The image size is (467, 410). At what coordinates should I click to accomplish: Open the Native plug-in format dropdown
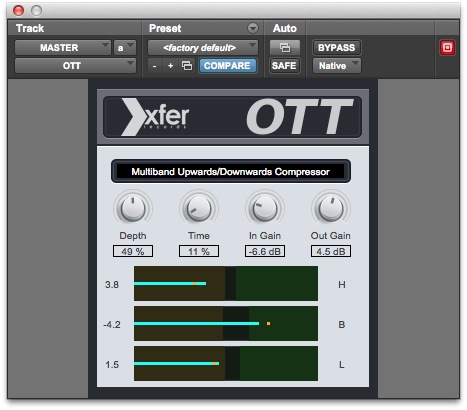pyautogui.click(x=336, y=66)
